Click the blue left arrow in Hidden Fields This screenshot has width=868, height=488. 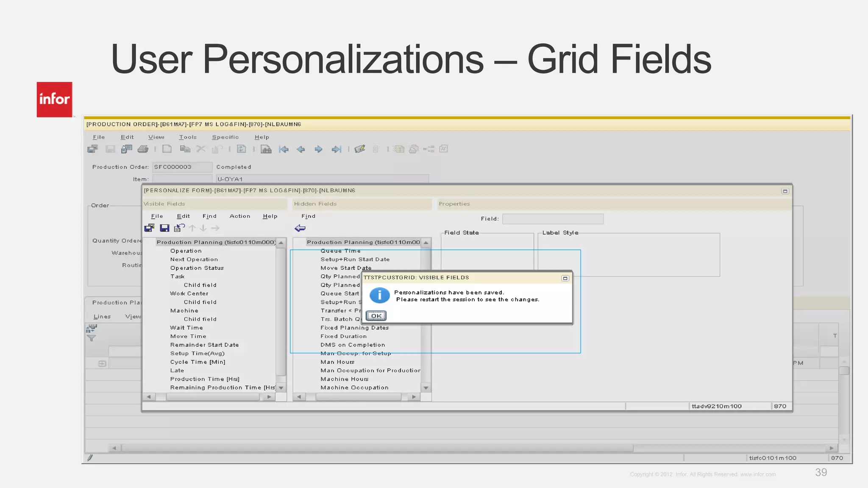point(300,228)
